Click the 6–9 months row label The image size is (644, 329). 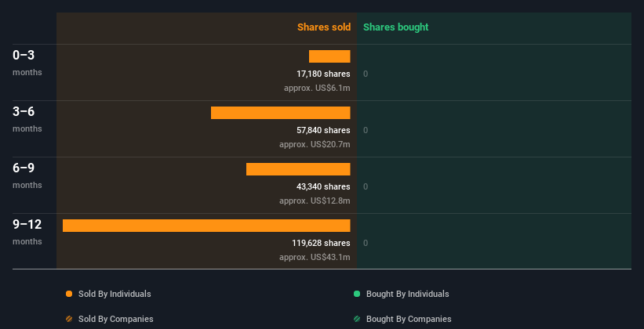pyautogui.click(x=27, y=175)
